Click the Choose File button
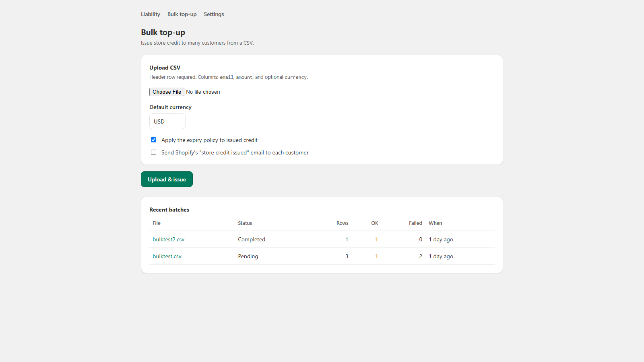The image size is (644, 362). coord(167,92)
